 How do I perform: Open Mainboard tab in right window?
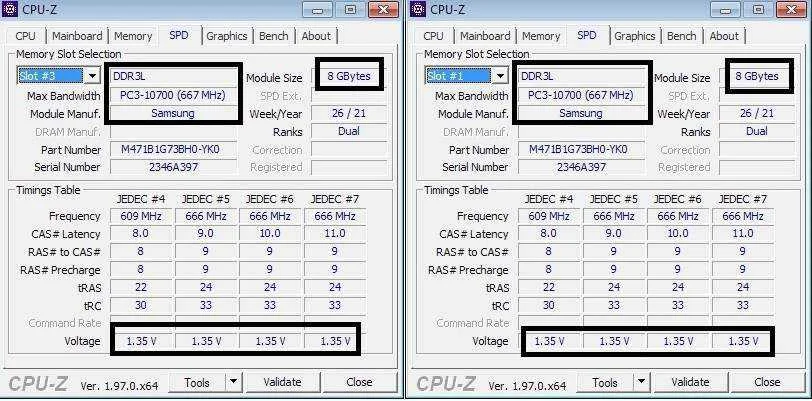(x=485, y=36)
